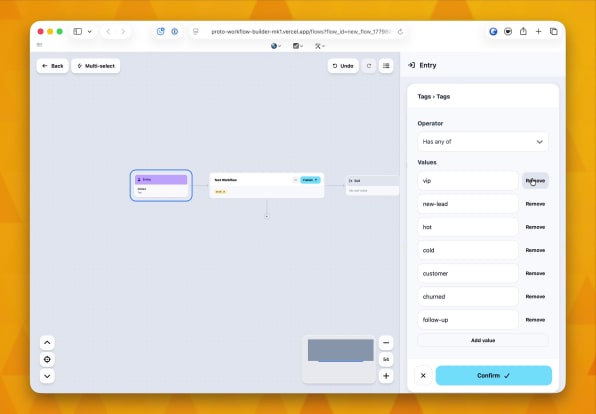Edit the vip value field

click(x=468, y=181)
